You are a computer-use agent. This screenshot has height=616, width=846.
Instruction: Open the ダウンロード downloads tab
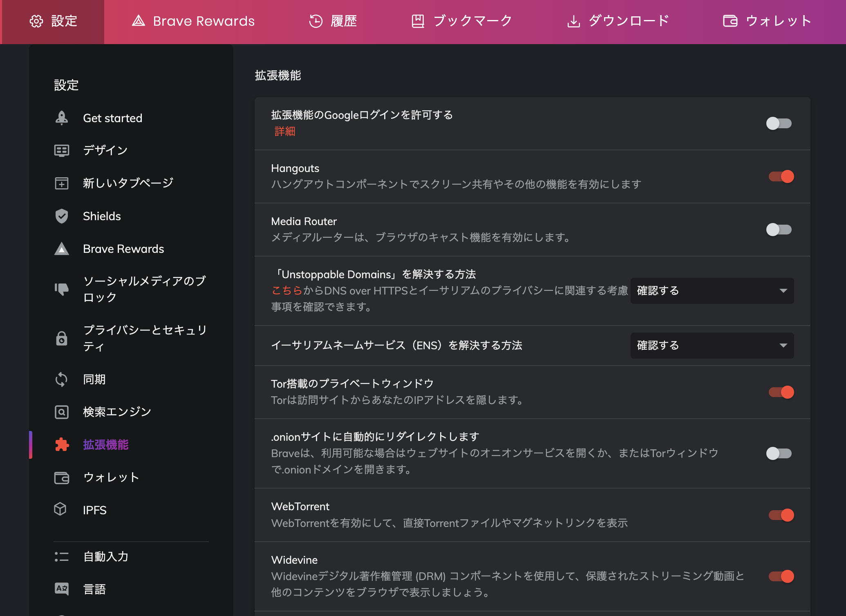pos(618,21)
